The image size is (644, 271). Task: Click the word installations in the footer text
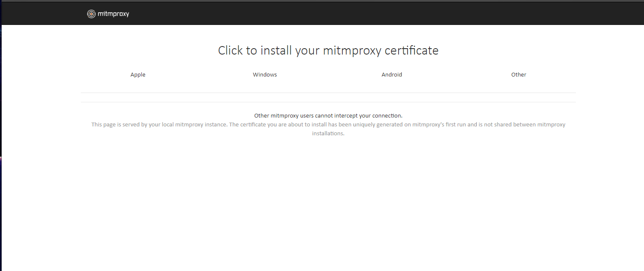point(328,133)
